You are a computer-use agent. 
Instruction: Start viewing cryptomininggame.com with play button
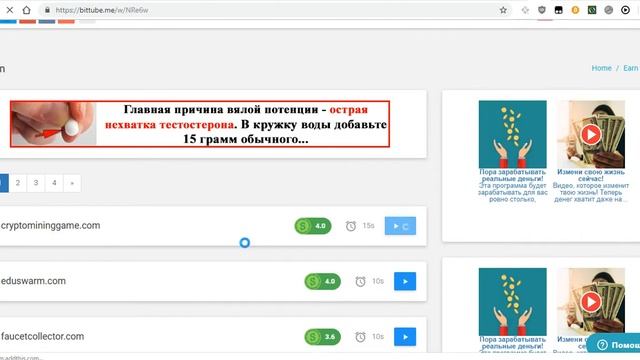[x=400, y=226]
